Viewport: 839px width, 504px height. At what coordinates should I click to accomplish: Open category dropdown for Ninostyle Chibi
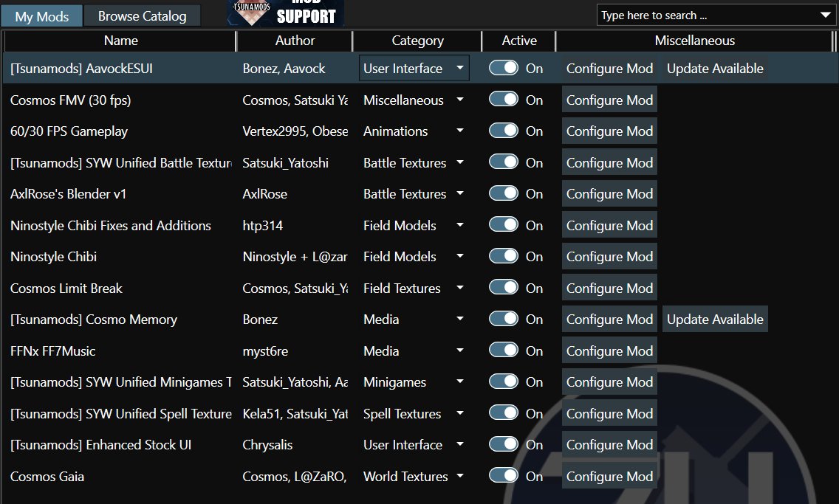pos(414,257)
